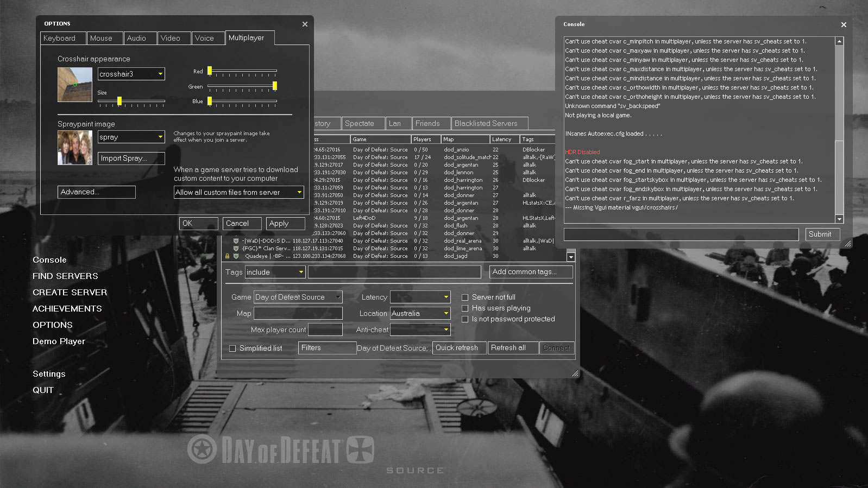Open the crosshair3 appearance dropdown
868x488 pixels.
click(160, 74)
